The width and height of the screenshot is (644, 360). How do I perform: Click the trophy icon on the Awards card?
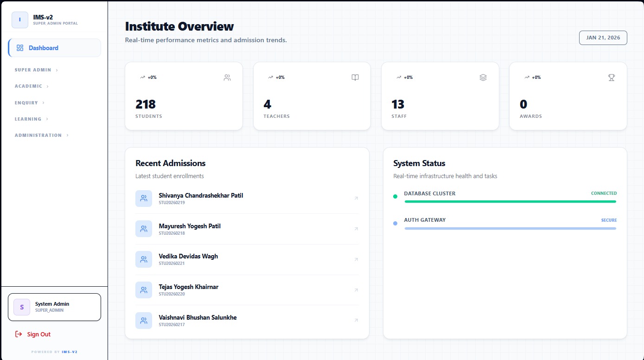[611, 77]
